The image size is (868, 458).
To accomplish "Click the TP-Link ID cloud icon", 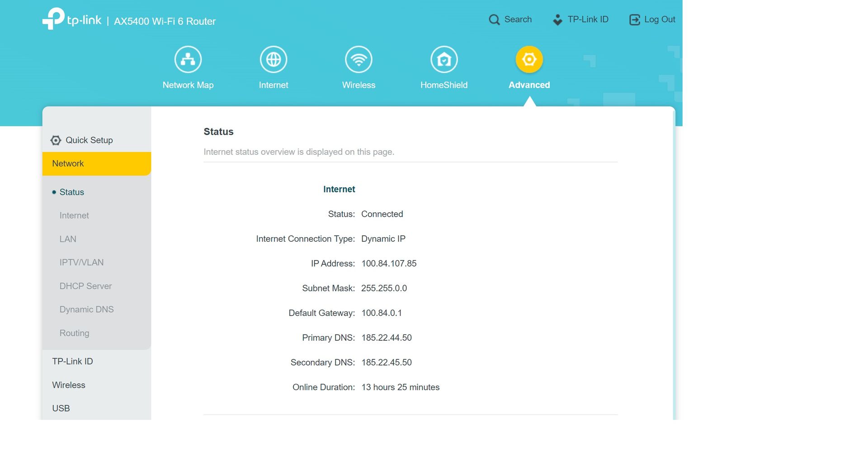I will [558, 19].
